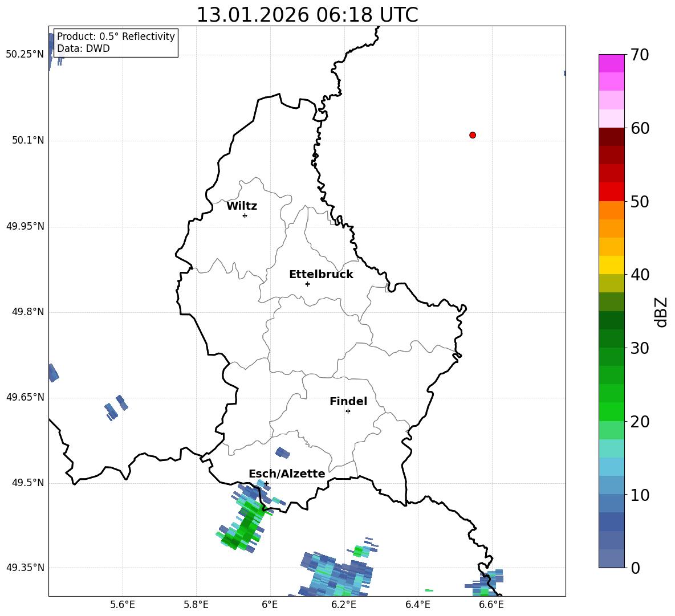The height and width of the screenshot is (616, 675).
Task: Click the 'Data: DWD' text
Action: coord(83,48)
